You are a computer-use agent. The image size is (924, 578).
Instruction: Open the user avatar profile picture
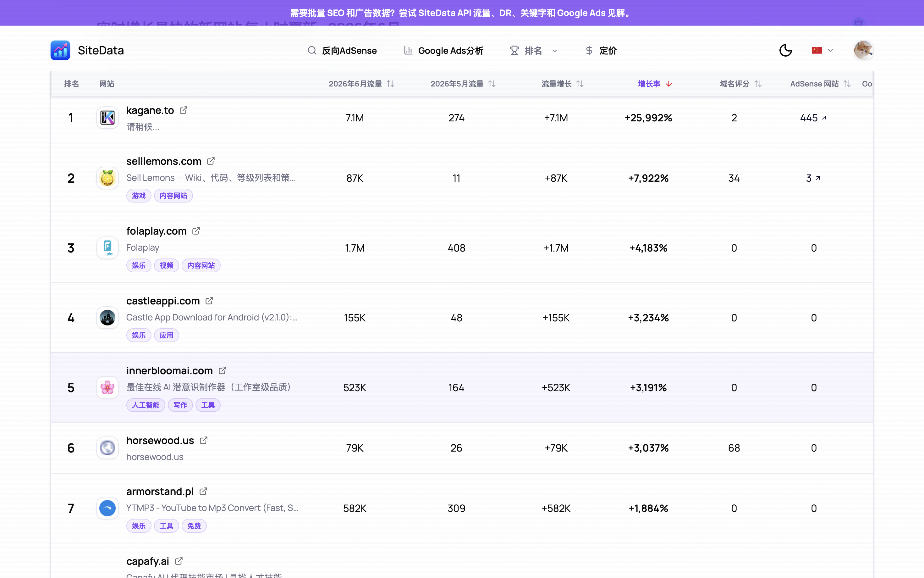863,50
